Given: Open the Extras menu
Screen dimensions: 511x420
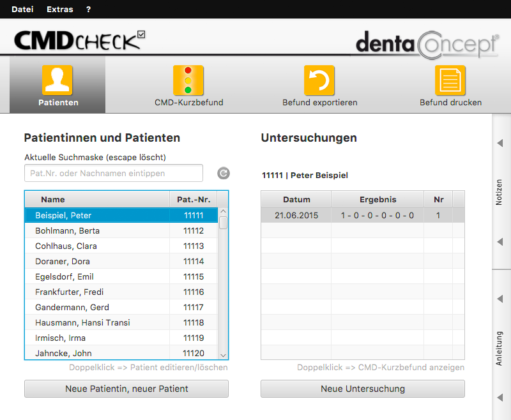Looking at the screenshot, I should tap(59, 9).
